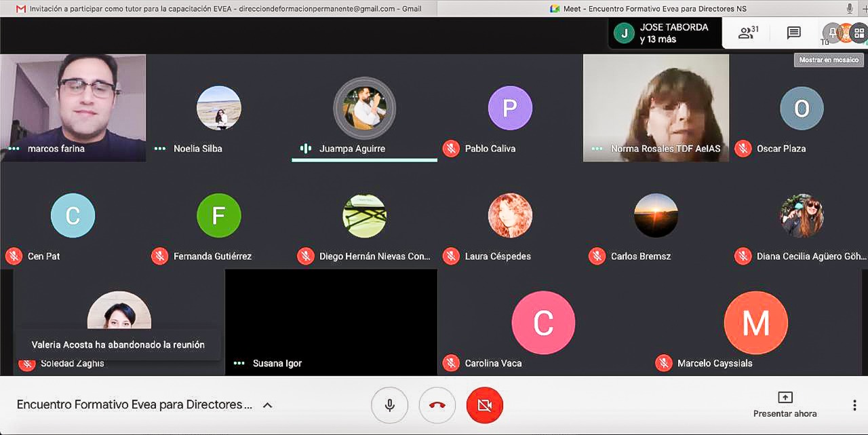Click the 'Valeria Acosta ha abandonado la reunión' notification
Screen dimensions: 868x435
click(x=118, y=345)
